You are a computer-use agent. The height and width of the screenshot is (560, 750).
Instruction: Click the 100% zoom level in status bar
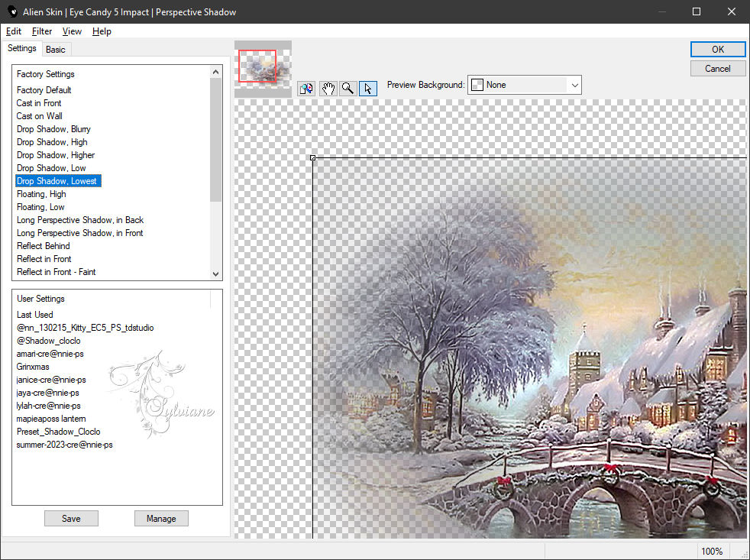pos(712,552)
